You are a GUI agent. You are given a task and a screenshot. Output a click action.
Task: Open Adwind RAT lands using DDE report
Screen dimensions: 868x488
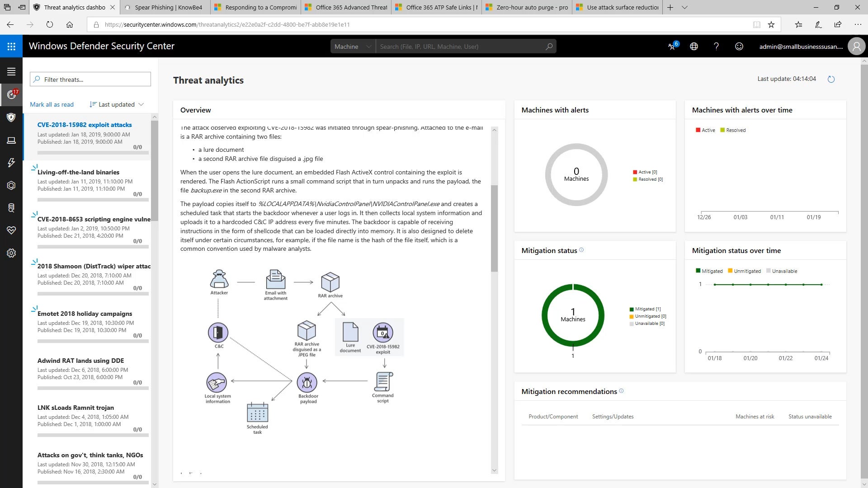[87, 372]
